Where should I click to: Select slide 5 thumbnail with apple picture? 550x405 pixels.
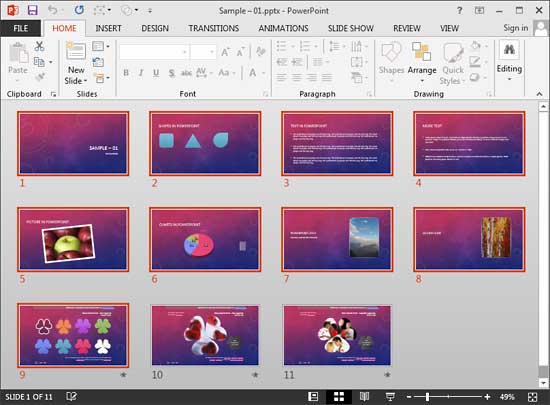click(x=73, y=239)
